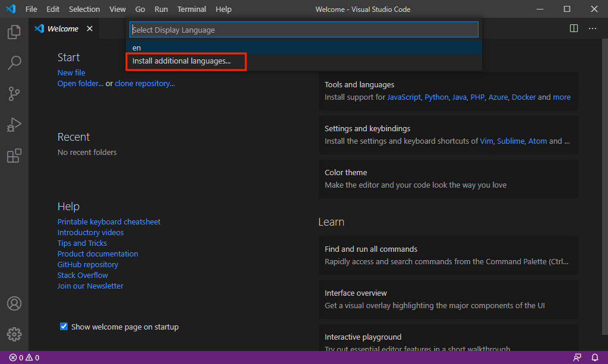Click the Sublime keybindings link

point(510,141)
